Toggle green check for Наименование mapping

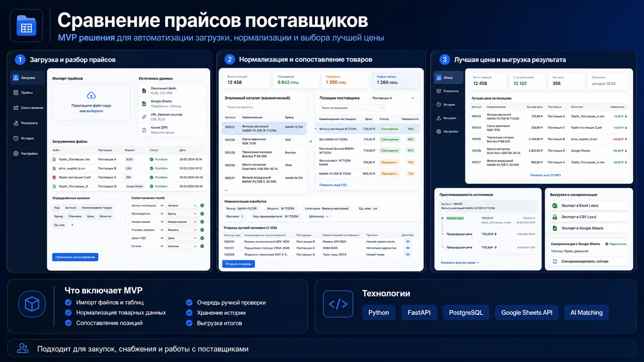202,222
